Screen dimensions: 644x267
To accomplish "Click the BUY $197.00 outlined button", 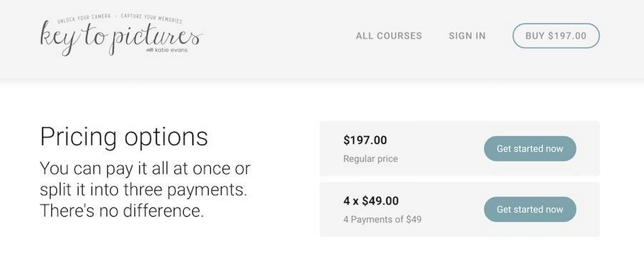I will click(x=556, y=36).
